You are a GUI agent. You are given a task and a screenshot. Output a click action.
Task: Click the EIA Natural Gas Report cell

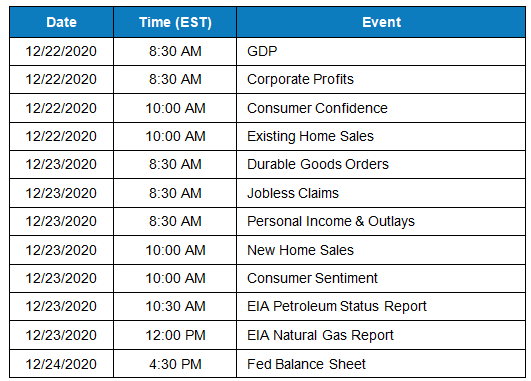point(381,335)
